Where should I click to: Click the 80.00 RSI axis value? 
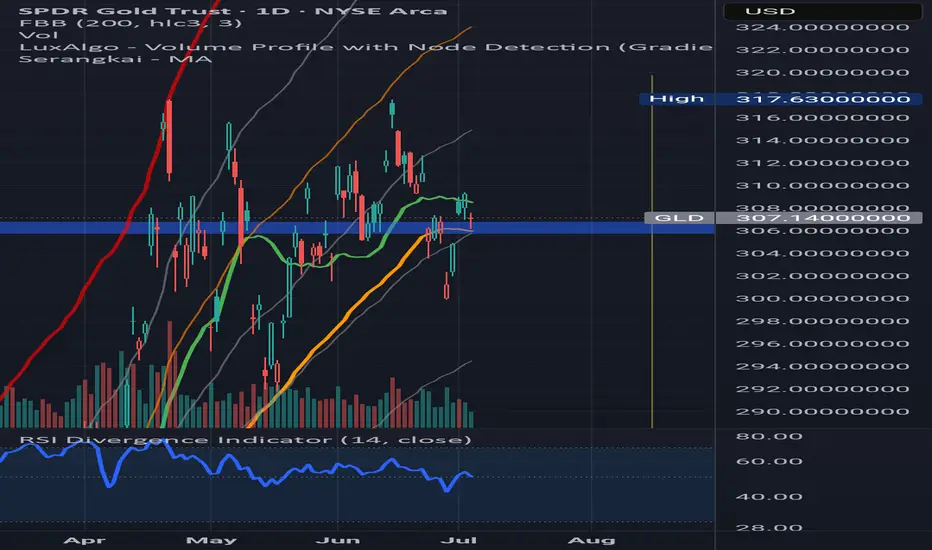(x=769, y=436)
